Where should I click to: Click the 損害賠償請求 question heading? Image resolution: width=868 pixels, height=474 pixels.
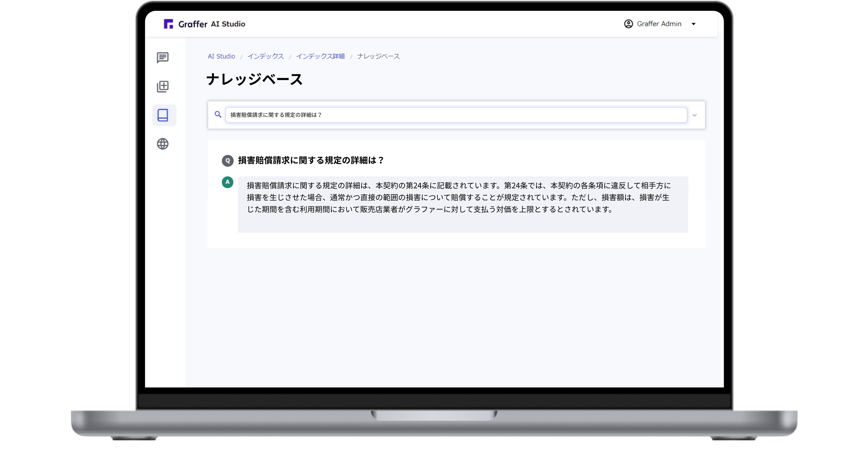click(311, 160)
